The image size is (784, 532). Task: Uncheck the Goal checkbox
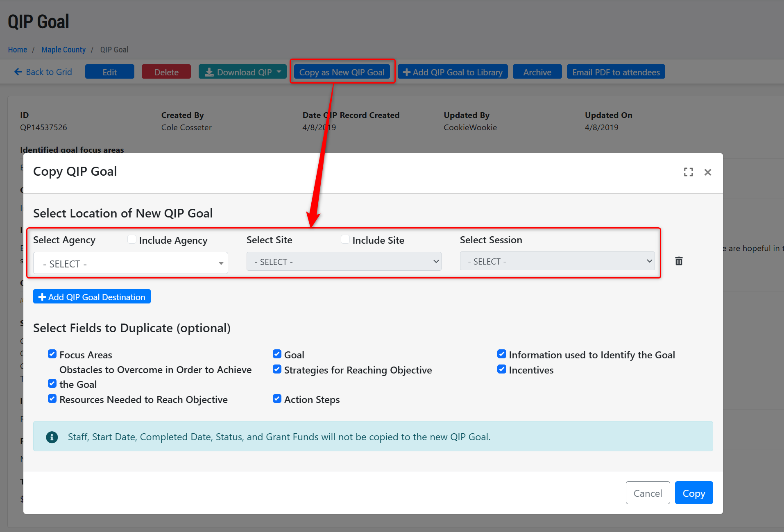pos(277,354)
